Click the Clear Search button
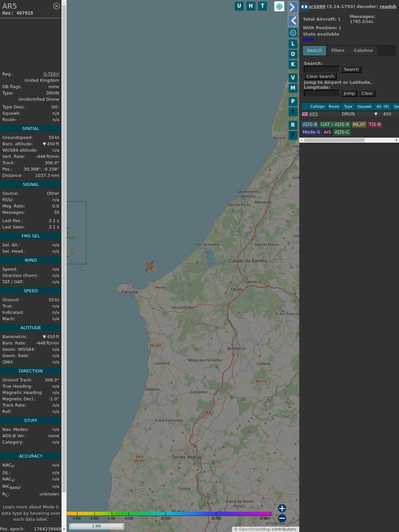 320,76
